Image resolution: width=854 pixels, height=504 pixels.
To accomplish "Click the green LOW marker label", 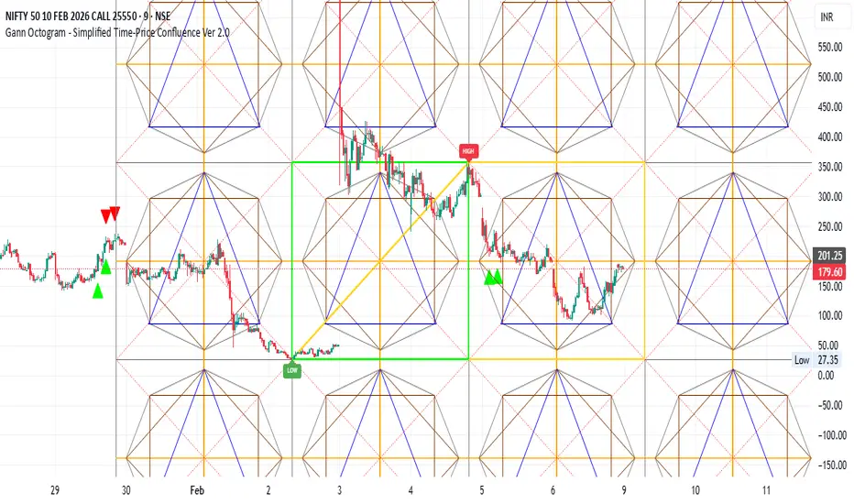I will [292, 370].
